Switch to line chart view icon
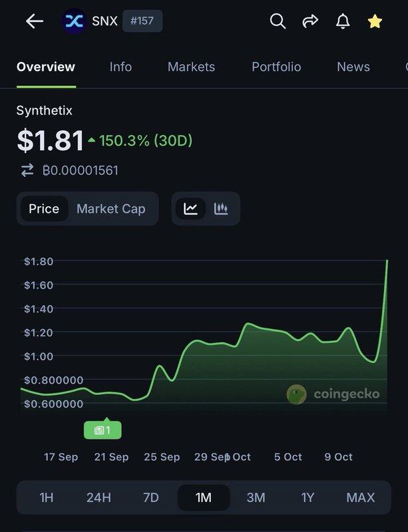This screenshot has width=408, height=532. coord(191,209)
